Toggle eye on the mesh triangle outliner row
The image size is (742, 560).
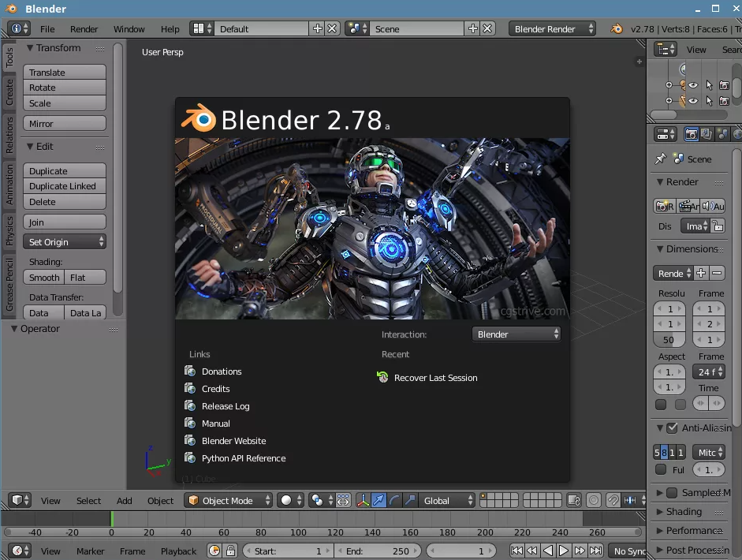tap(693, 101)
